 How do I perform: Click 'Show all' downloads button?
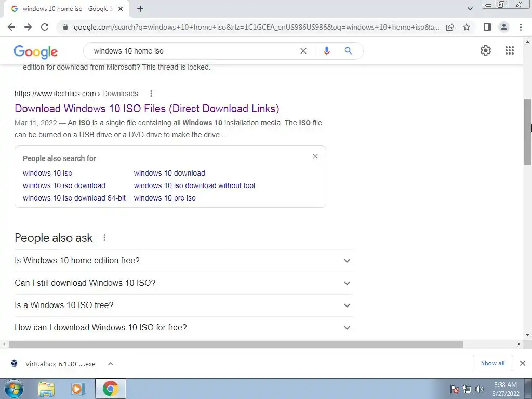pos(493,363)
